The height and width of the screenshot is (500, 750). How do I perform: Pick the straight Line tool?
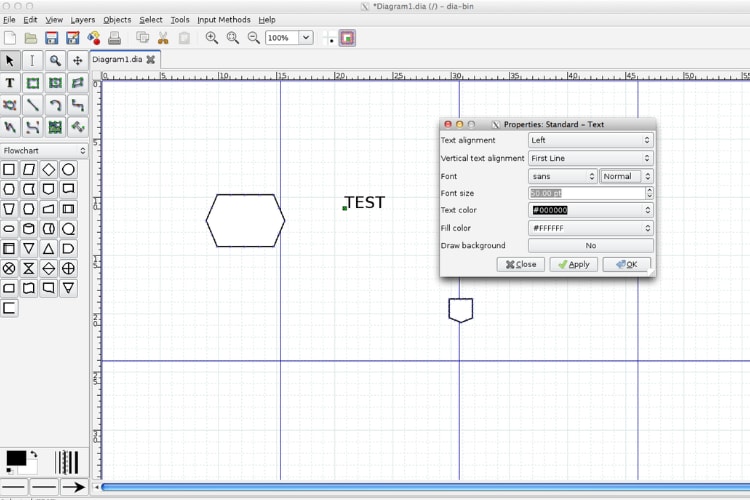pos(32,105)
